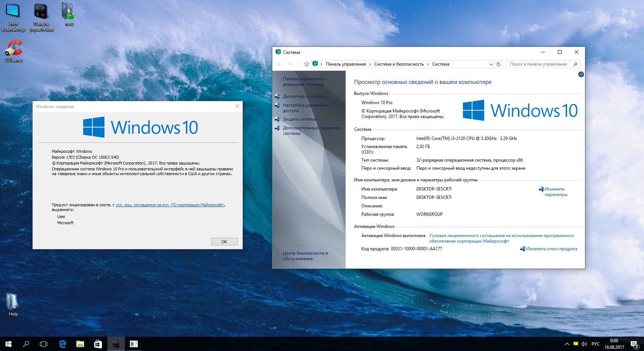Open the Windows Start menu

pos(8,344)
